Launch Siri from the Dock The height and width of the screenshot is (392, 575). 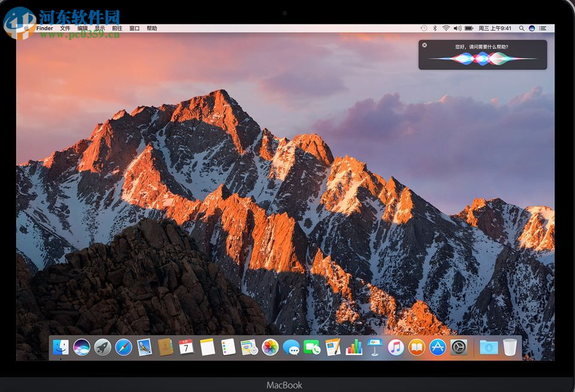coord(82,347)
